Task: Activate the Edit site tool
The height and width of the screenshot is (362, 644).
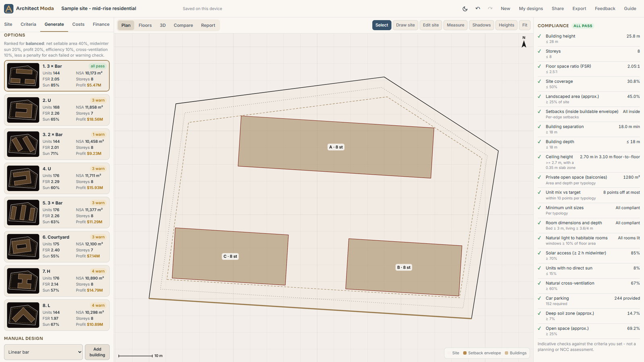Action: click(431, 25)
